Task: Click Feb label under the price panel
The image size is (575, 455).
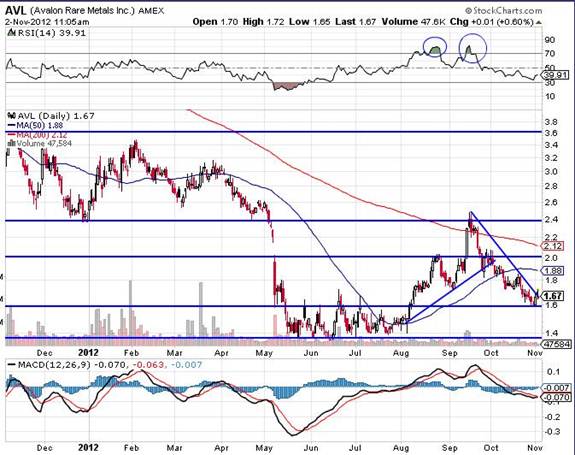Action: tap(131, 353)
